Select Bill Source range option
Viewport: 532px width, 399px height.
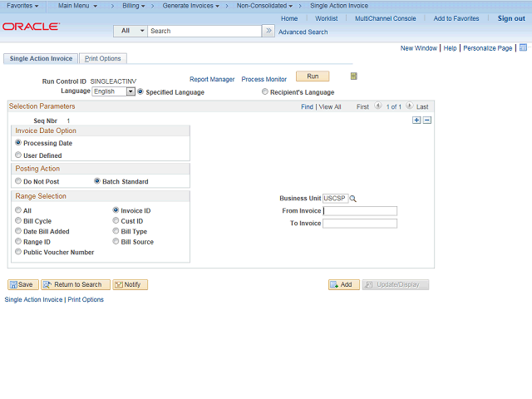(116, 241)
